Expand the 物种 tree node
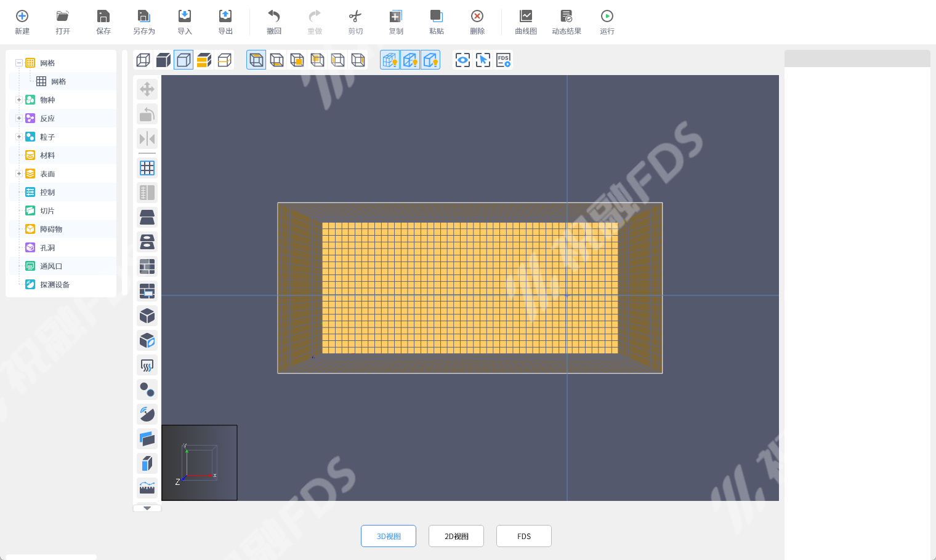 (x=19, y=100)
